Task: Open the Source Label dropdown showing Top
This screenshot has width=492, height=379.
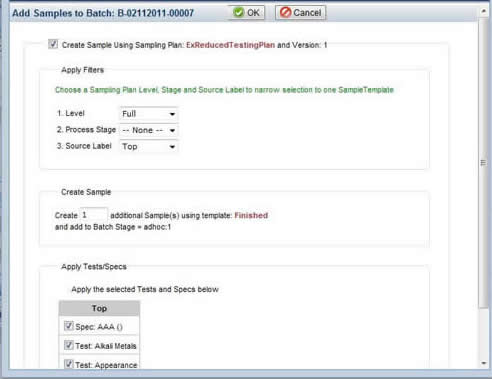Action: [148, 146]
